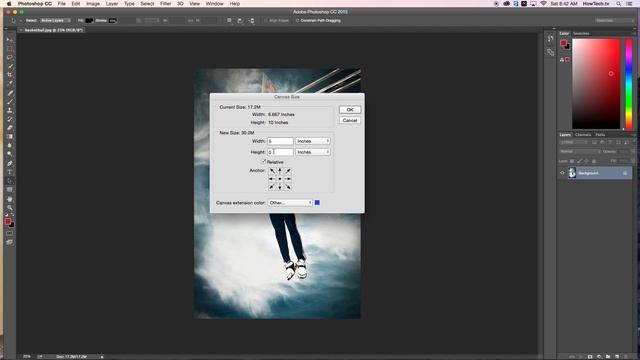
Task: Set anchor to top-center arrow
Action: point(280,171)
